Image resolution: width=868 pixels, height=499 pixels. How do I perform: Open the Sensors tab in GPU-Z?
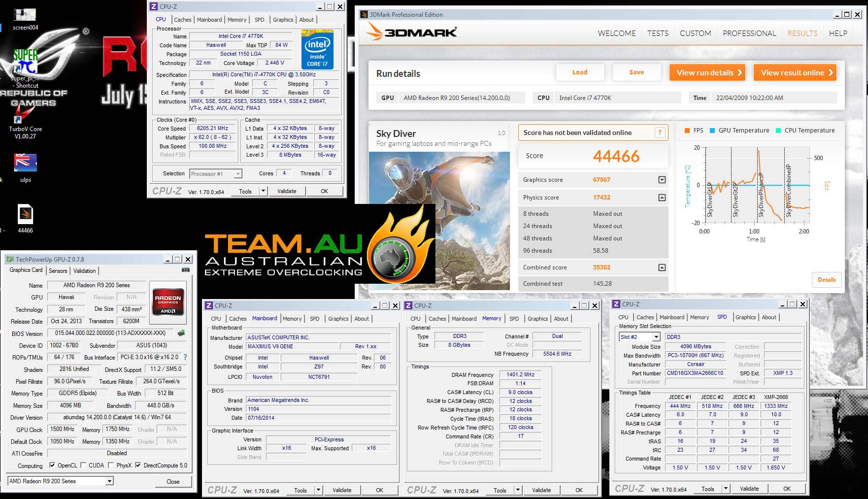(x=58, y=270)
